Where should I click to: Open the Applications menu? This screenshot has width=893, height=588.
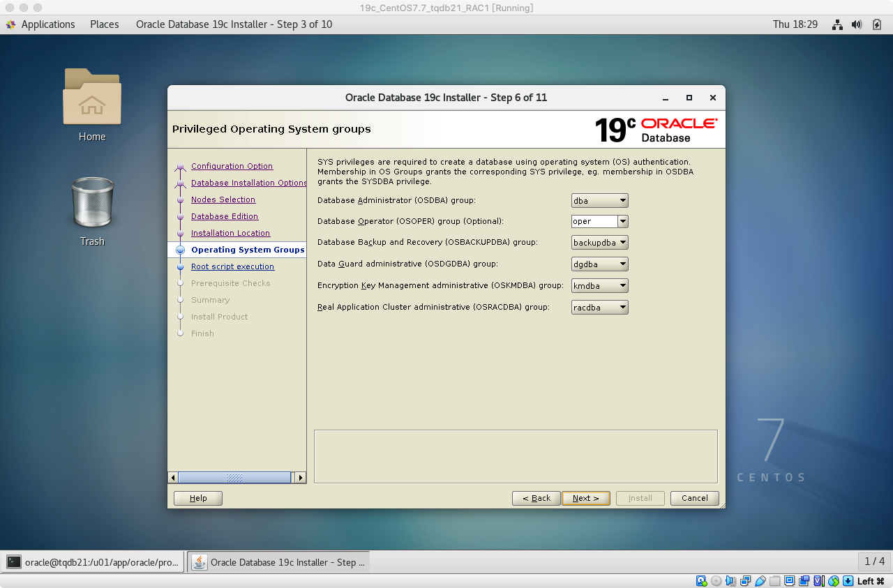[48, 24]
